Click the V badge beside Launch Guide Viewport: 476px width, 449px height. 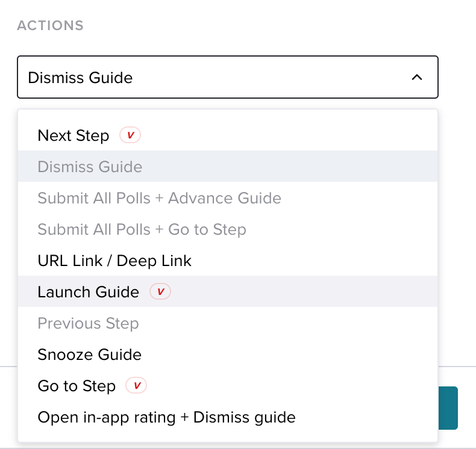160,291
